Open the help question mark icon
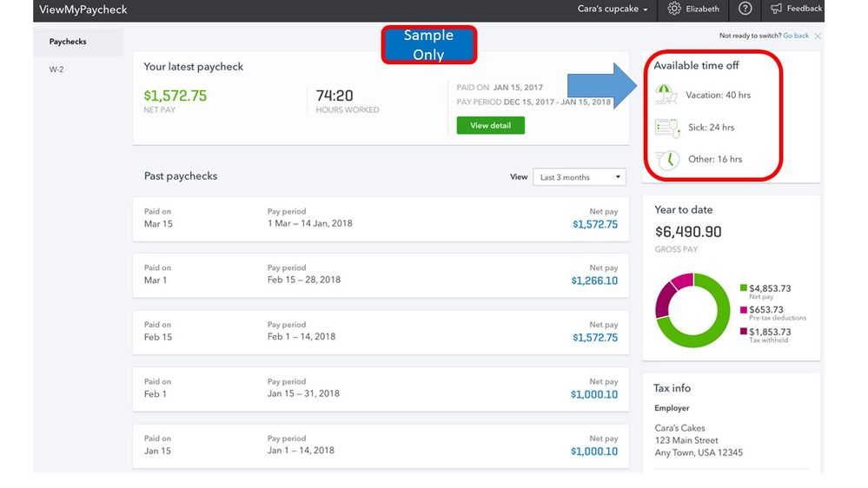The image size is (868, 488). click(745, 9)
